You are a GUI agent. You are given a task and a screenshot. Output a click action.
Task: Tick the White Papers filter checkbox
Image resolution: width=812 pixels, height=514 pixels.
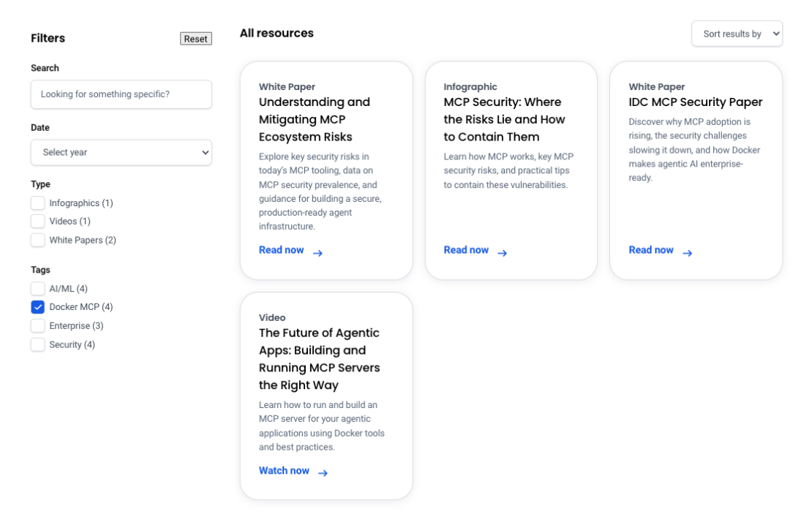pyautogui.click(x=38, y=240)
